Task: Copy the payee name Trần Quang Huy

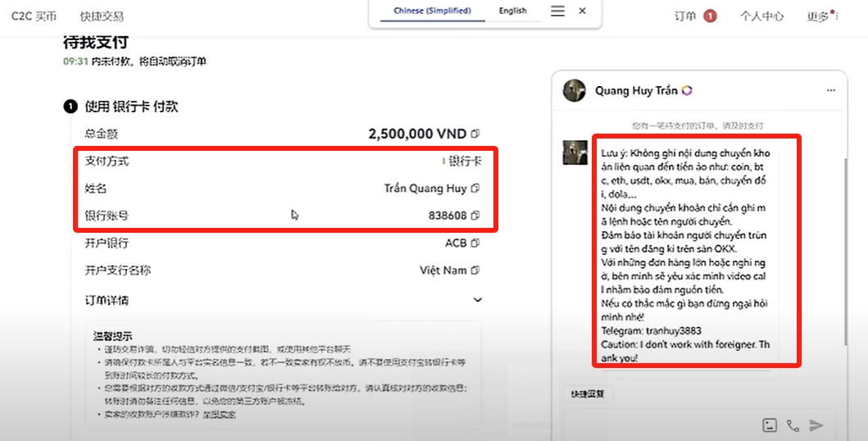Action: coord(475,189)
